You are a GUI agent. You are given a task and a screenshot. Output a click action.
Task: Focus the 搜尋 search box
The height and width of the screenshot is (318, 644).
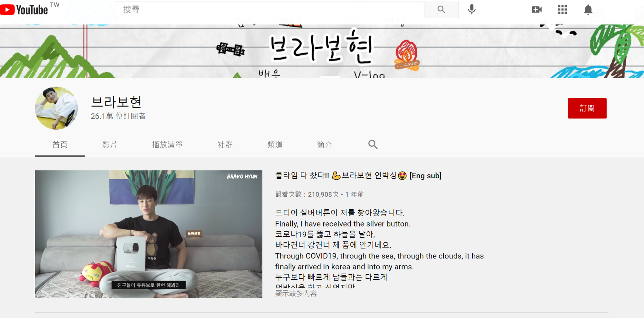click(270, 10)
